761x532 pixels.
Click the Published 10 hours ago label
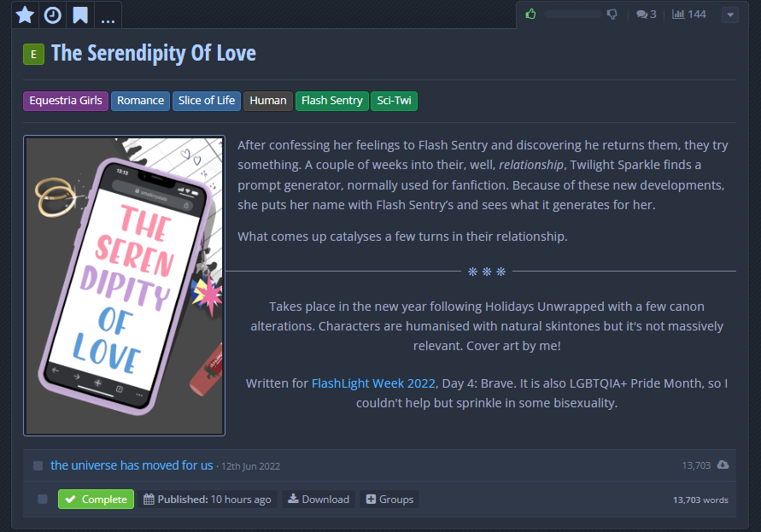(208, 499)
